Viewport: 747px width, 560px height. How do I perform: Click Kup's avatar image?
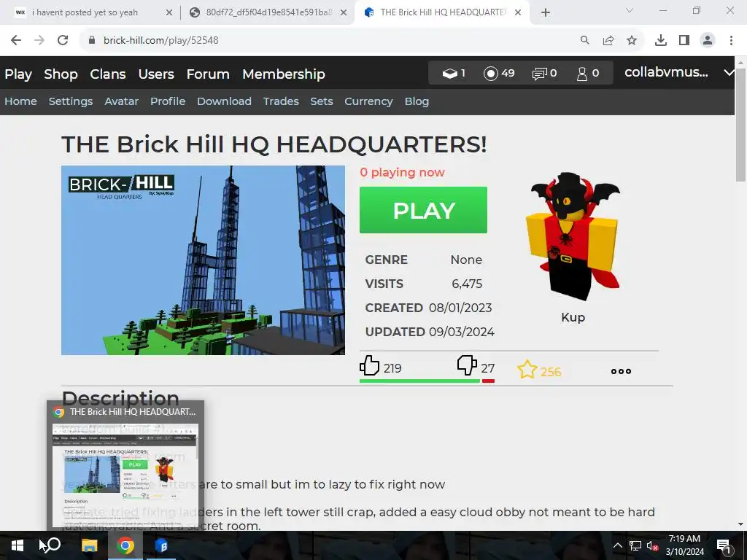point(573,237)
